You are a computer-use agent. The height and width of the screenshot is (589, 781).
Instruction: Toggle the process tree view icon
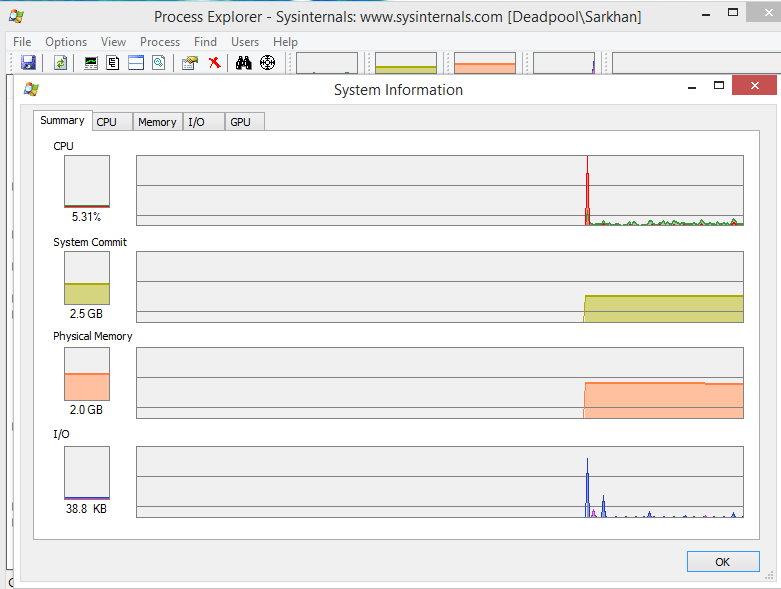pos(113,63)
